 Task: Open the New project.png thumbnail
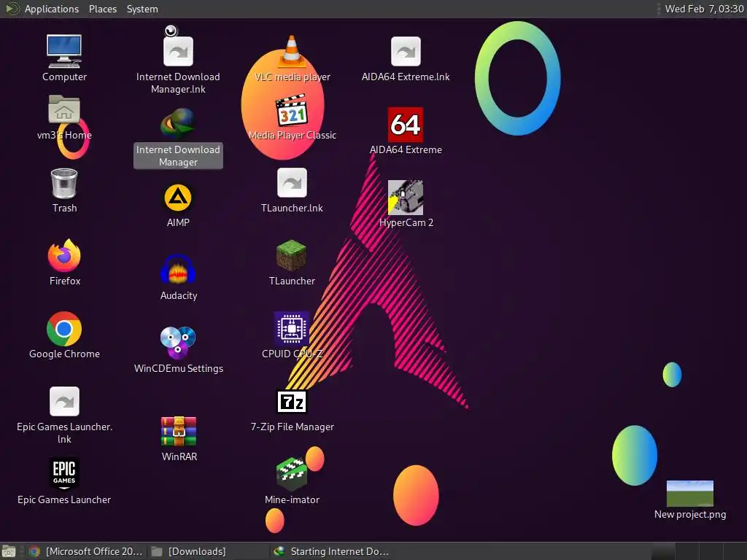click(690, 494)
